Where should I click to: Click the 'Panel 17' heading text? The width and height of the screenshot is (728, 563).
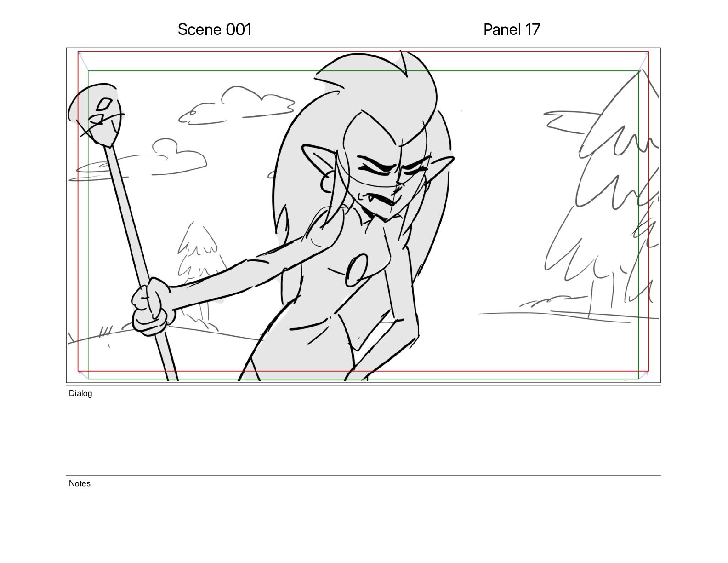512,29
